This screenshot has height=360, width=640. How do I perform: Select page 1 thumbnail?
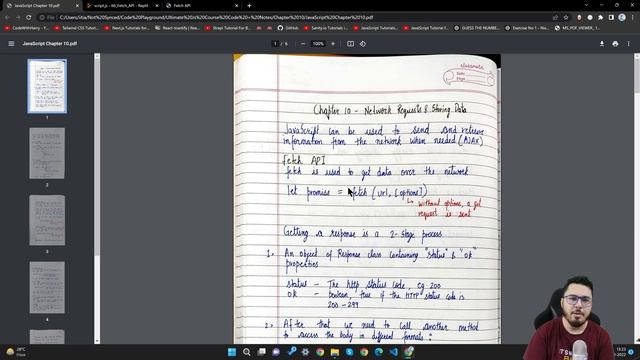[47, 86]
